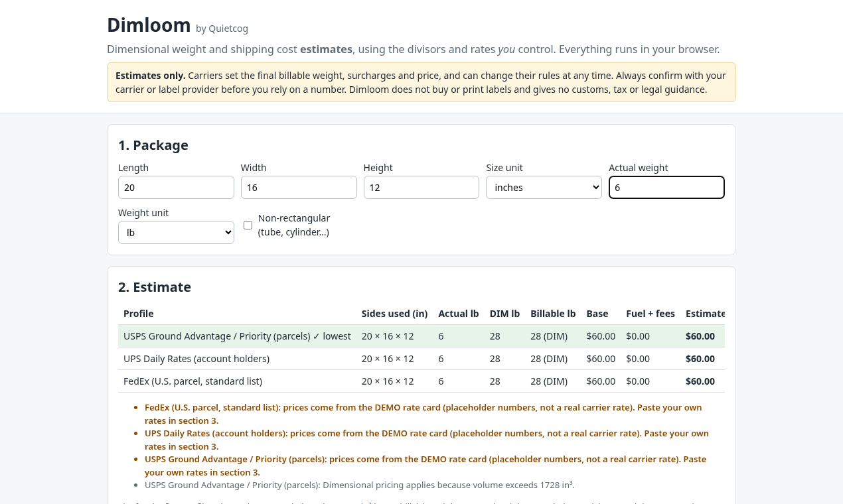Click the 'Length' field label

pyautogui.click(x=133, y=168)
